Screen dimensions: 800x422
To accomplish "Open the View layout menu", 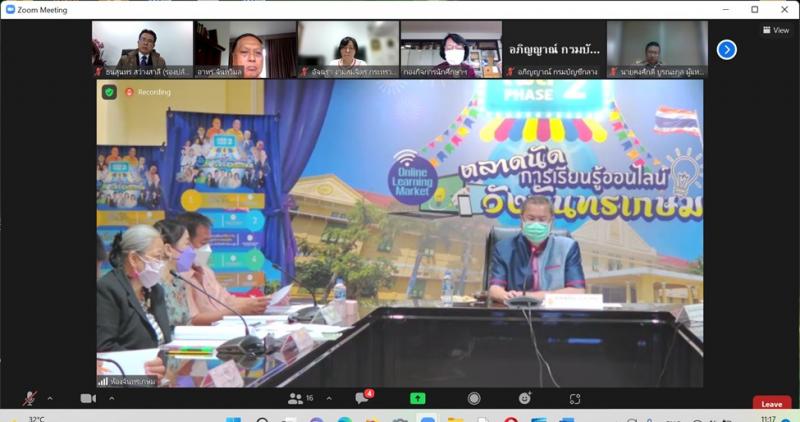I will 776,30.
